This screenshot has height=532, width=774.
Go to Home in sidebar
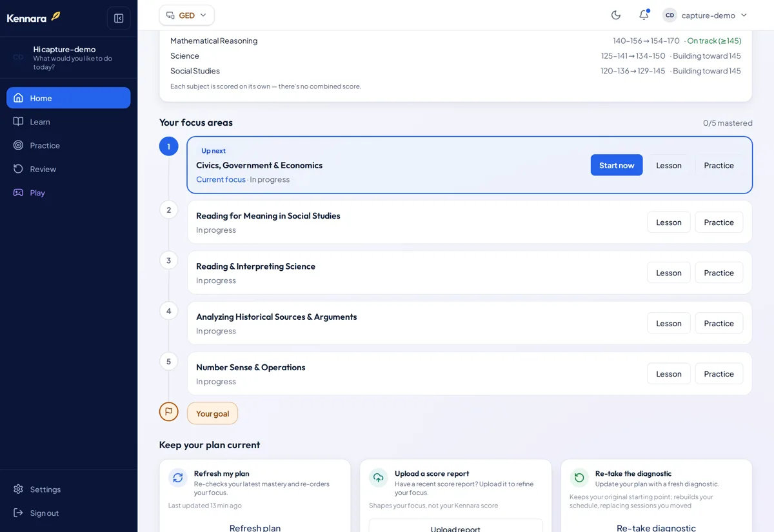pyautogui.click(x=68, y=98)
